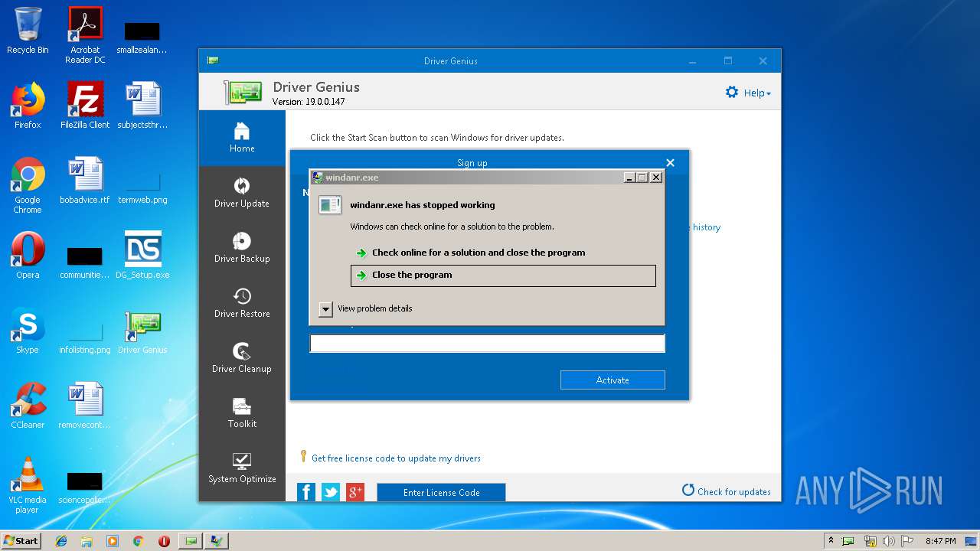Open the Opera desktop shortcut
The image size is (980, 551).
pos(28,256)
